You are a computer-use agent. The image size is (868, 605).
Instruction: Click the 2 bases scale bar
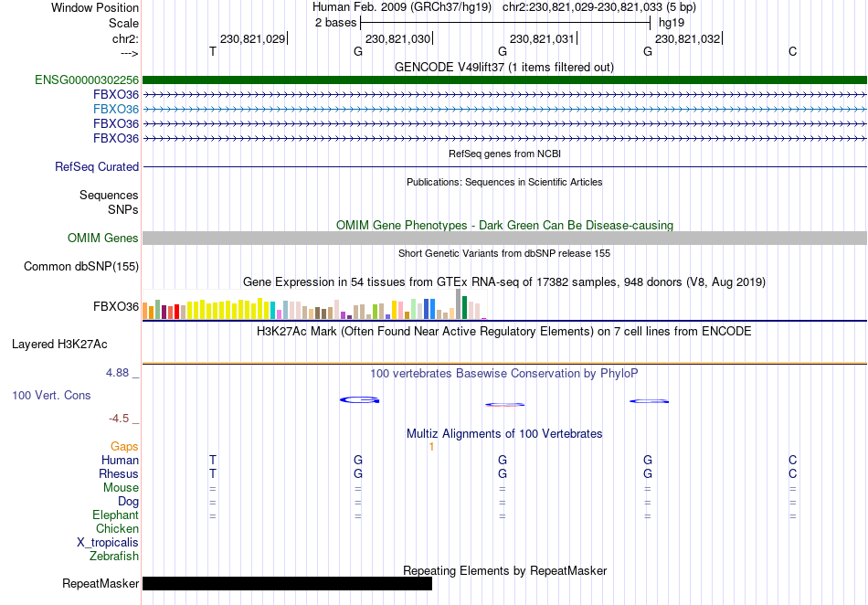(x=505, y=23)
